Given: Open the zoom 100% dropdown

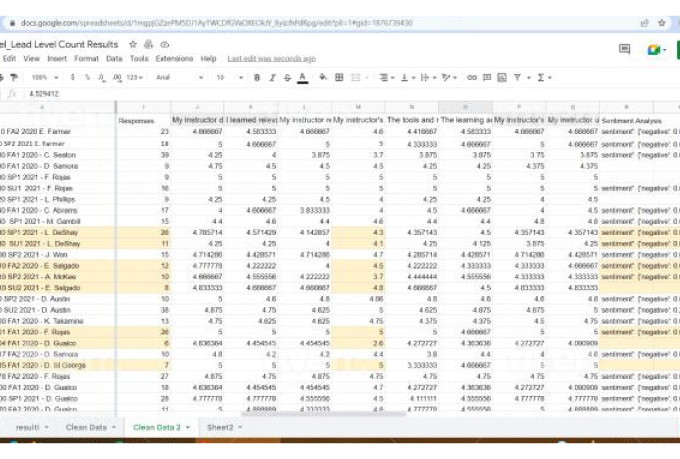Looking at the screenshot, I should [45, 77].
